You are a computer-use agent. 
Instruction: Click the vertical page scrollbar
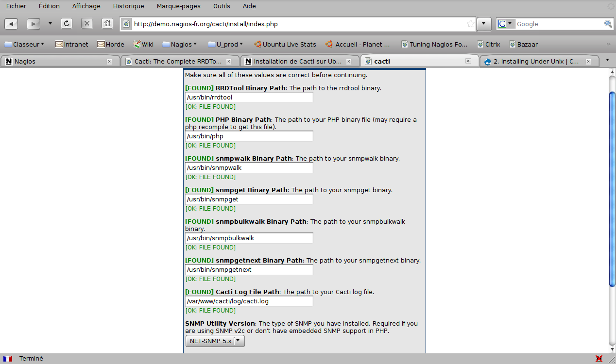[x=612, y=189]
